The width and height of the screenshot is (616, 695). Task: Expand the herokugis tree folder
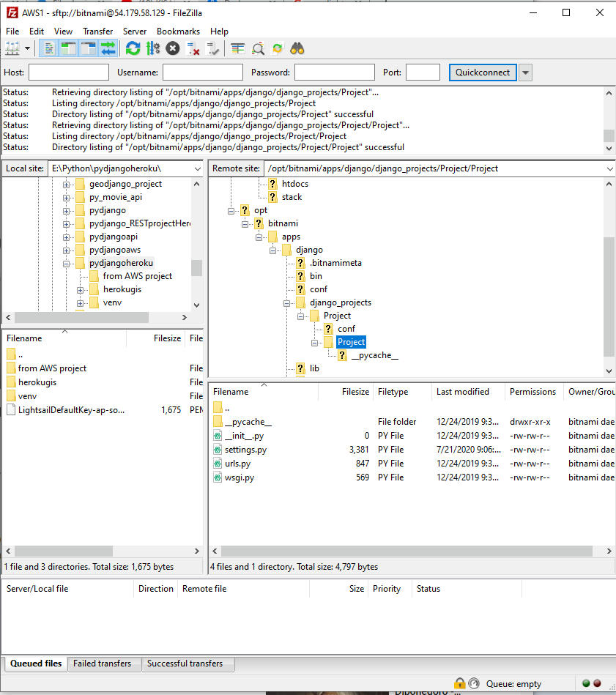(x=80, y=290)
